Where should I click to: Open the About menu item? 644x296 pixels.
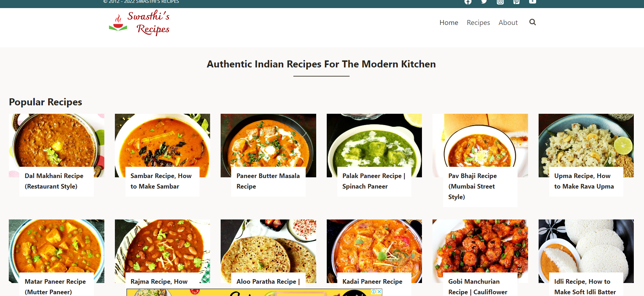point(508,22)
